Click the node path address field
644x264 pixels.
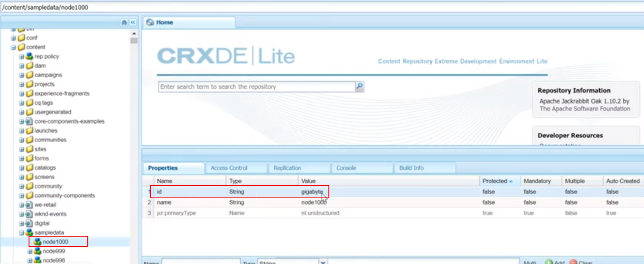(322, 7)
